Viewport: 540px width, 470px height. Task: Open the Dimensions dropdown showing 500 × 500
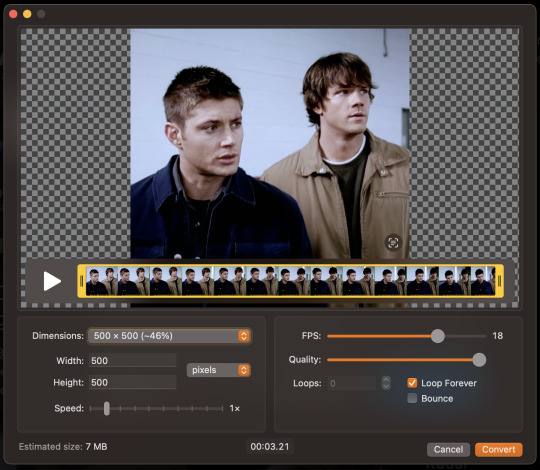pos(169,336)
